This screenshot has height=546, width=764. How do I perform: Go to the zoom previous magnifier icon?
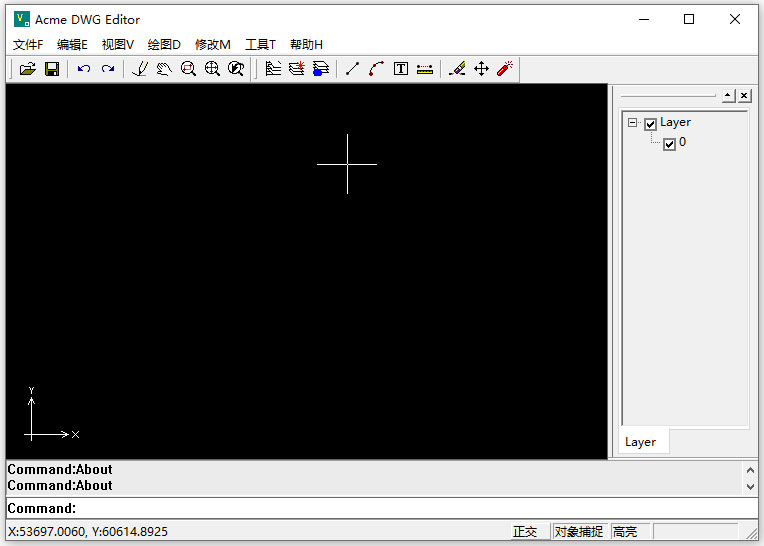click(x=236, y=69)
